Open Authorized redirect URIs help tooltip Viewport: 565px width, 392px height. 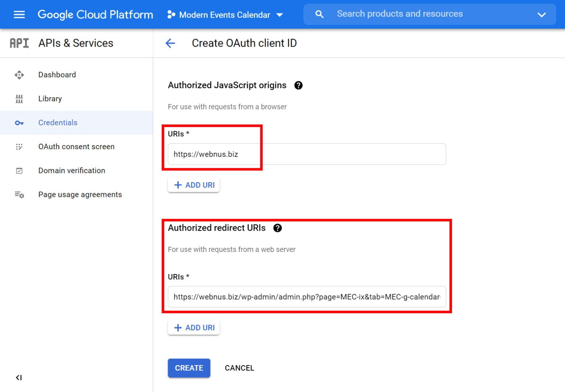[x=278, y=228]
